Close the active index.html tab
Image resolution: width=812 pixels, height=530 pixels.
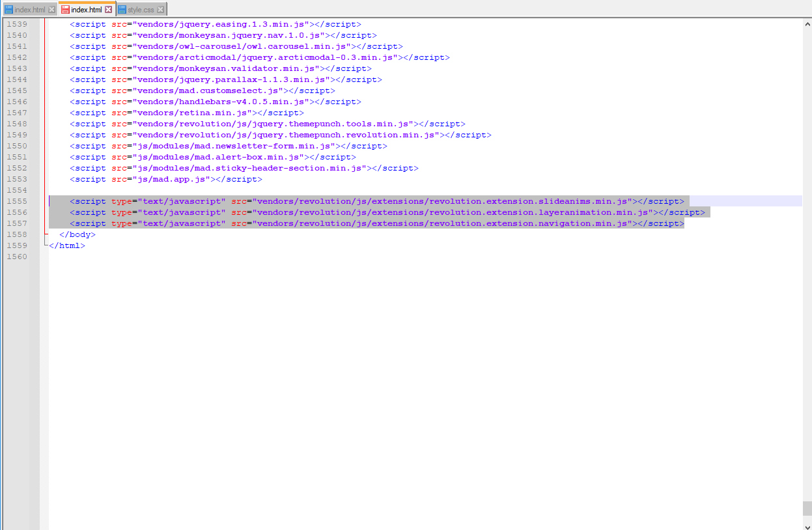[x=109, y=10]
